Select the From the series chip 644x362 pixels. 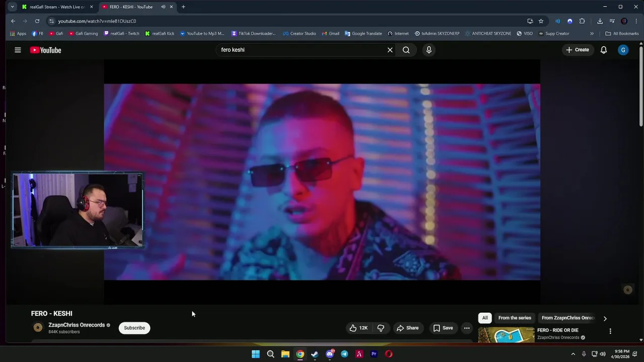pos(515,318)
